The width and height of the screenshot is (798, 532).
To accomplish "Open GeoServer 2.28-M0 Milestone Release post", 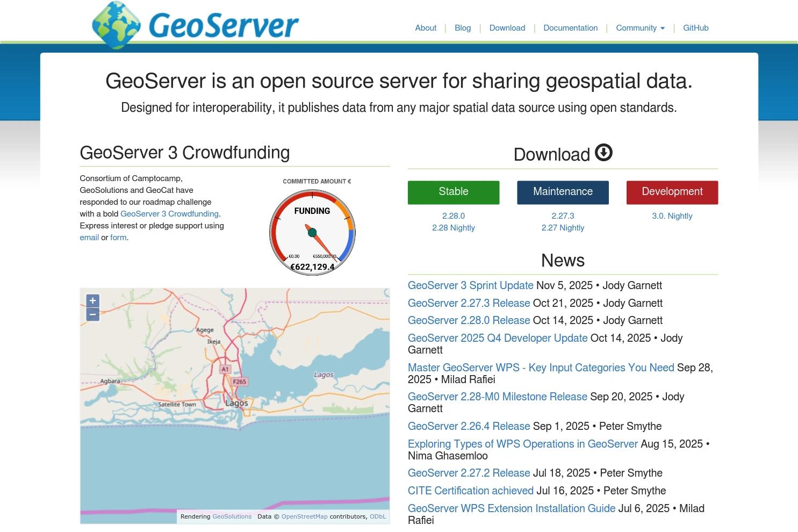I will click(498, 397).
